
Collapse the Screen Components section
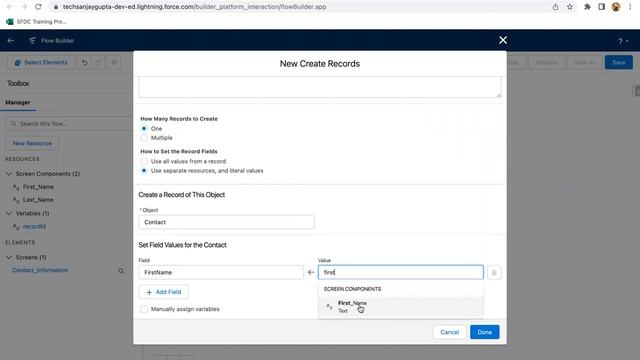click(9, 174)
